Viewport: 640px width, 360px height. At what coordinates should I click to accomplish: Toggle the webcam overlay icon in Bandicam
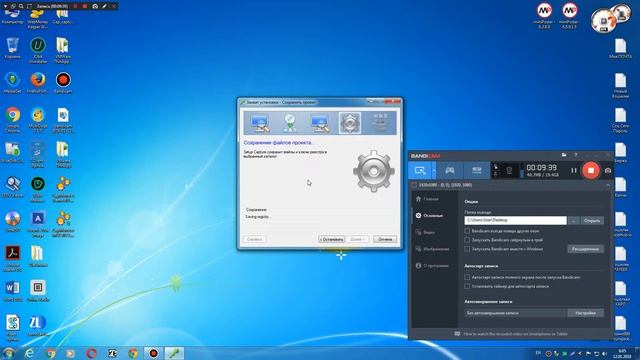[x=509, y=170]
